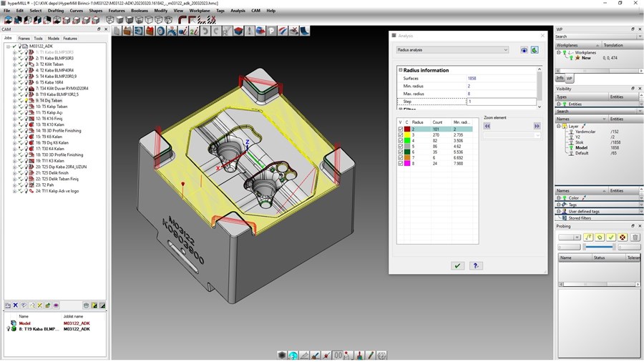The image size is (644, 362).
Task: Click magenta color swatch for radius 8
Action: click(x=407, y=163)
